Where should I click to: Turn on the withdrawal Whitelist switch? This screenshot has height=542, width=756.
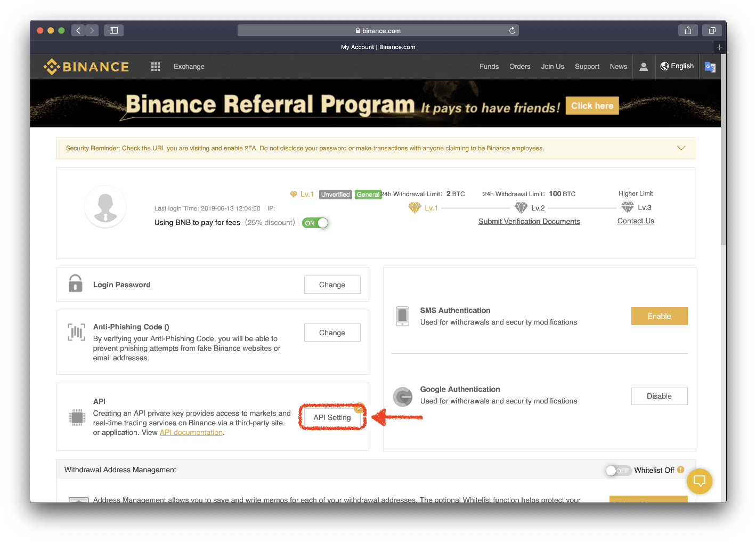(619, 471)
